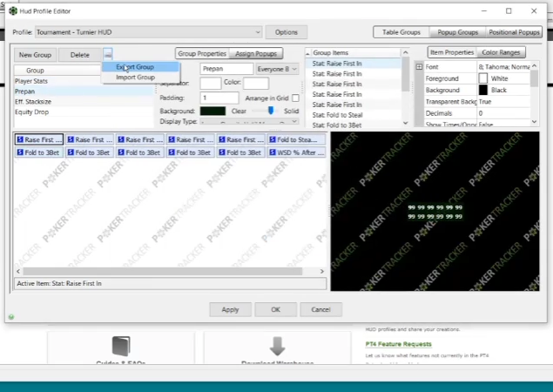Click the Group column header
Screen dimensions: 553x392
point(58,71)
